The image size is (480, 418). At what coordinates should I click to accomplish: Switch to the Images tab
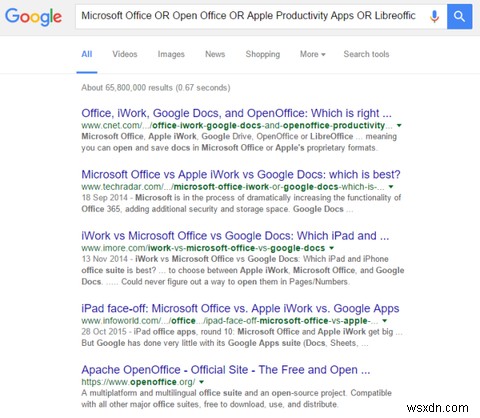(171, 54)
